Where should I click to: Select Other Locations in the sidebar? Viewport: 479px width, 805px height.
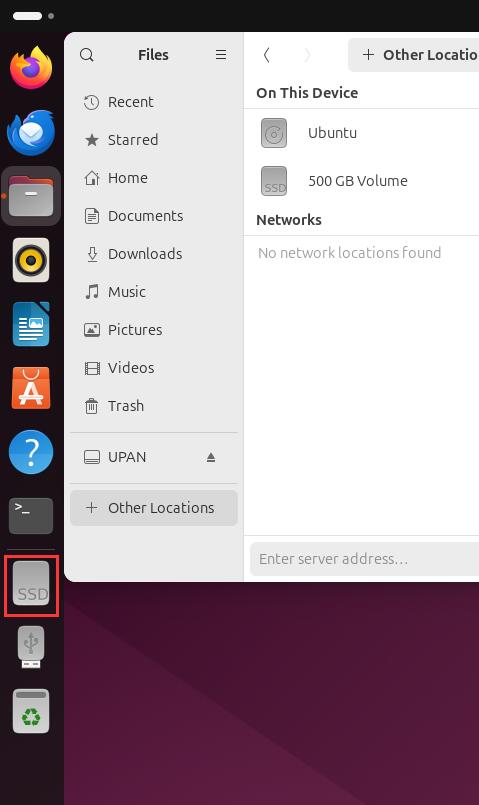154,508
